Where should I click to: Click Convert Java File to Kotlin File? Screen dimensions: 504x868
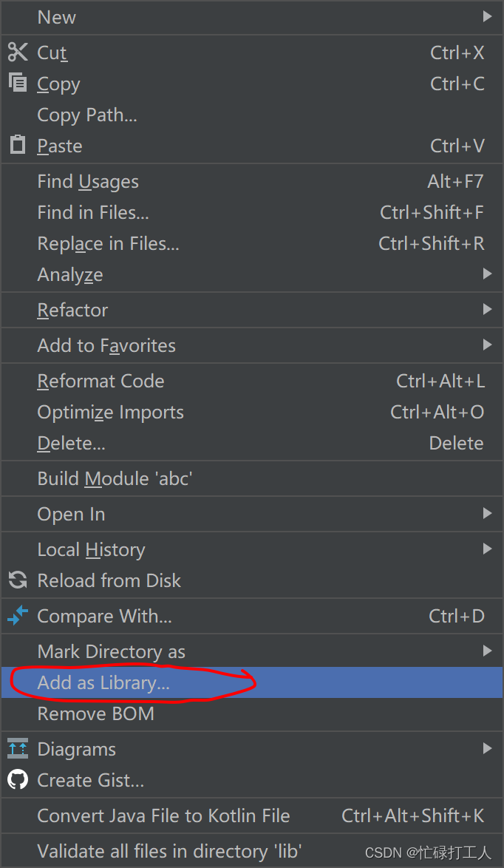click(163, 816)
